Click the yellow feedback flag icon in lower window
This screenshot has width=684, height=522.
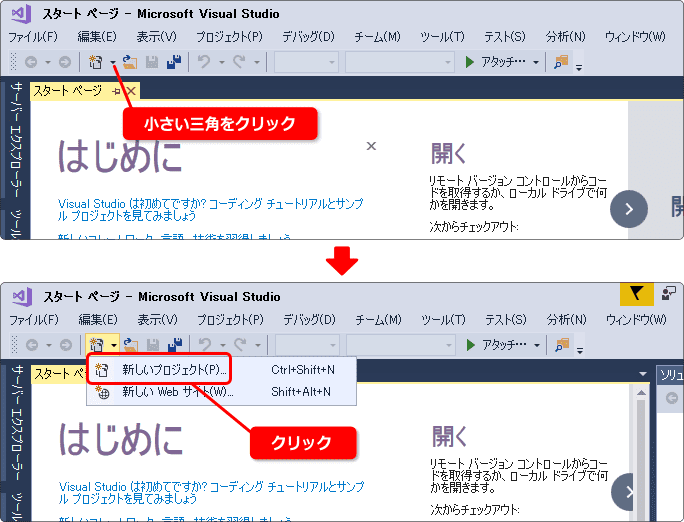[636, 293]
